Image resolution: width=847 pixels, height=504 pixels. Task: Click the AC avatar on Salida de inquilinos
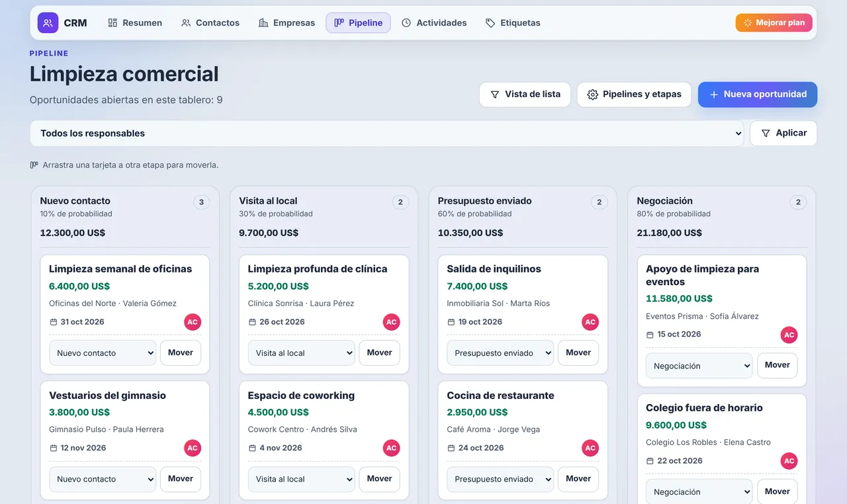(x=590, y=322)
